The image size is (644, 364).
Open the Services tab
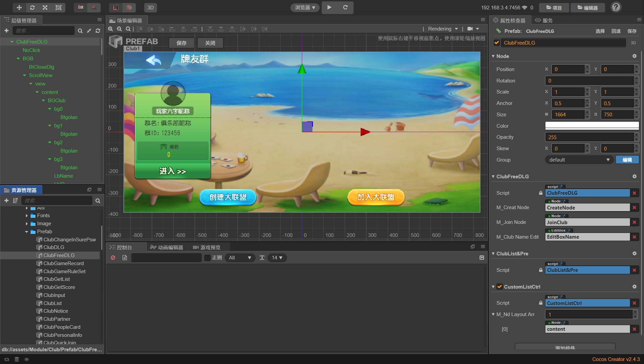pyautogui.click(x=544, y=20)
